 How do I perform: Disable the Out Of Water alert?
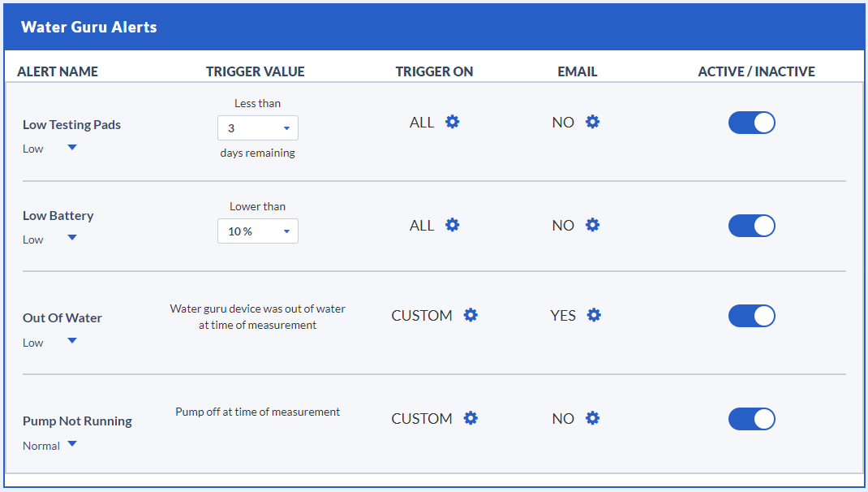pyautogui.click(x=752, y=316)
